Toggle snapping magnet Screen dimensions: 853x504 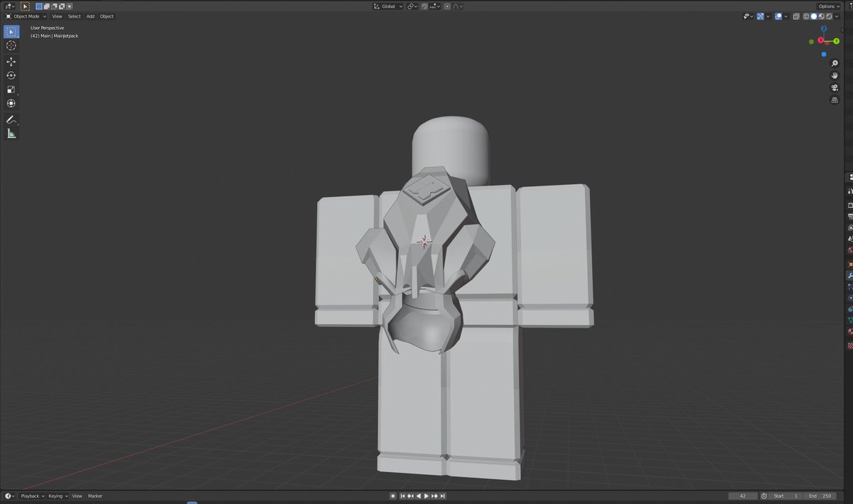[424, 6]
